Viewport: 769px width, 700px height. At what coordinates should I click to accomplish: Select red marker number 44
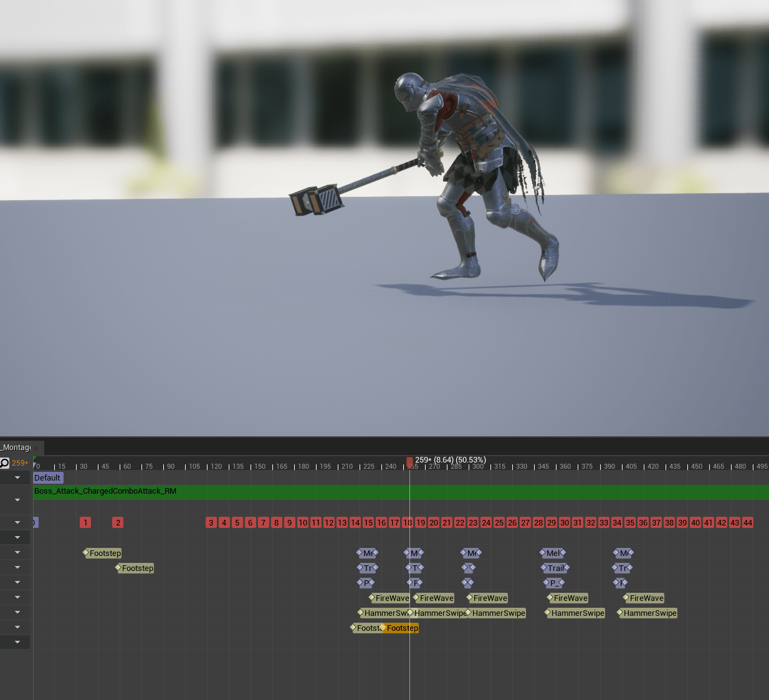[x=748, y=522]
